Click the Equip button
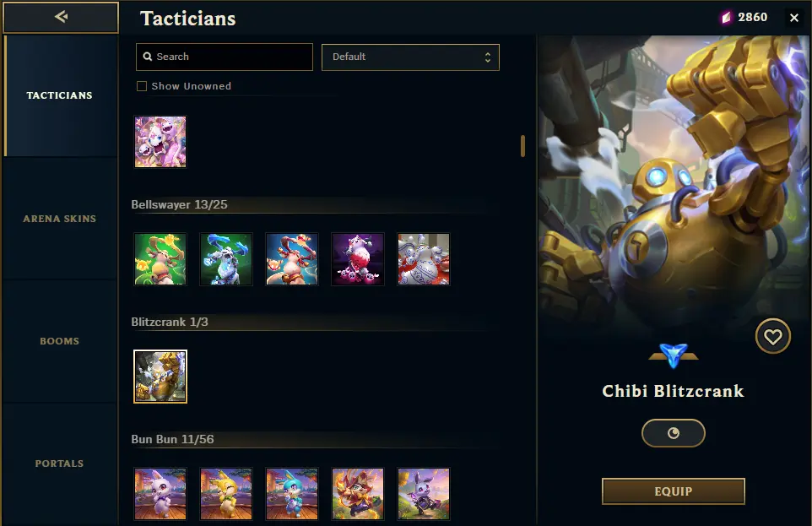812x526 pixels. point(674,491)
